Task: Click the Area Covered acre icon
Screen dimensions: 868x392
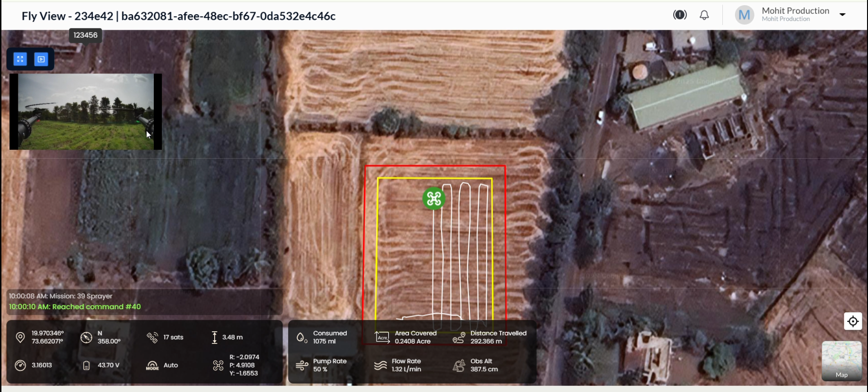Action: pos(382,337)
